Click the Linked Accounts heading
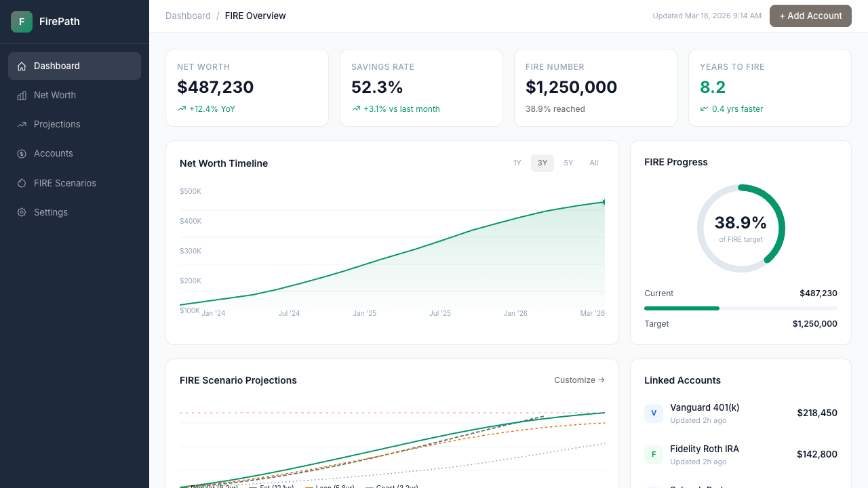Screen dimensions: 868x488 click(x=682, y=380)
